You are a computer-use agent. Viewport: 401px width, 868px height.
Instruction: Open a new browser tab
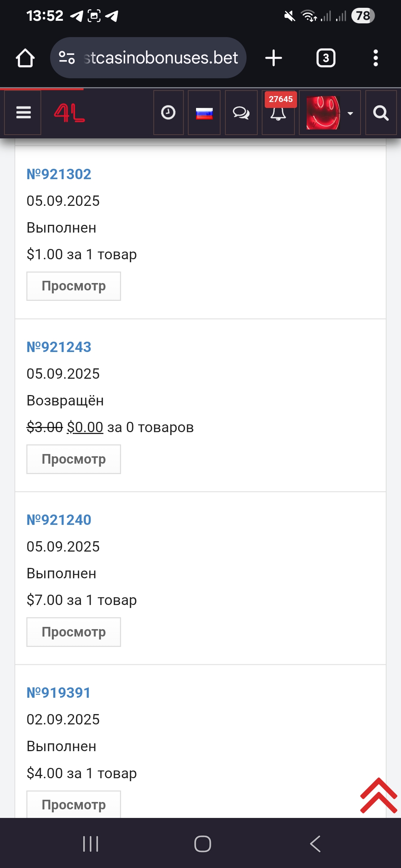(x=274, y=58)
